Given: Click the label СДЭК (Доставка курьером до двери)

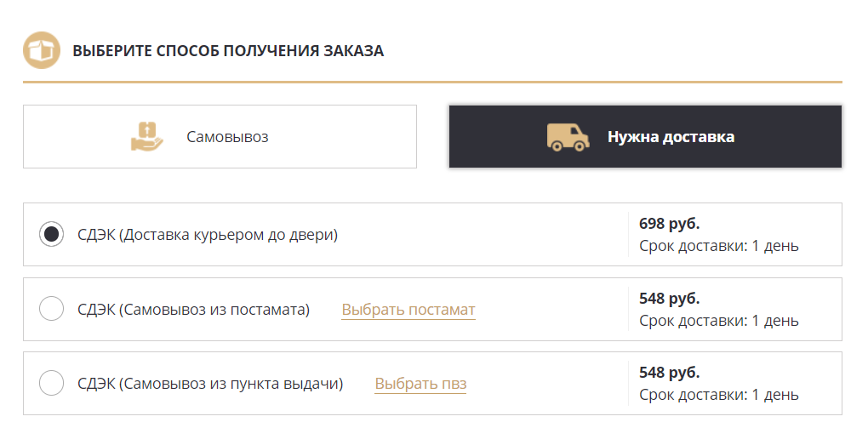Looking at the screenshot, I should click(208, 235).
